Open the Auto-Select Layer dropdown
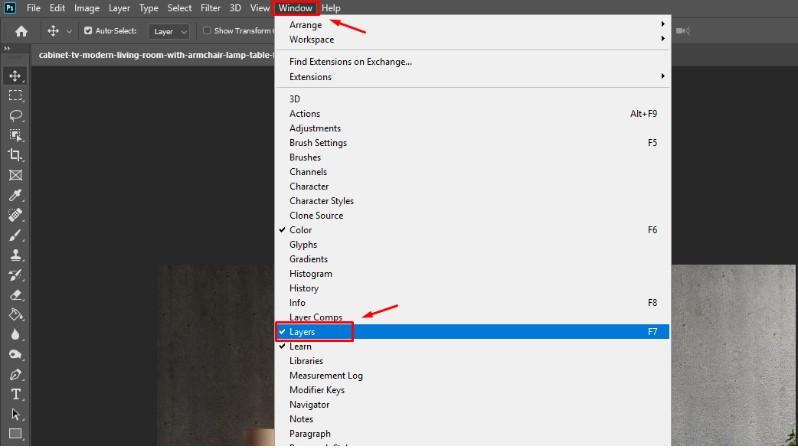Image resolution: width=798 pixels, height=448 pixels. pyautogui.click(x=169, y=32)
